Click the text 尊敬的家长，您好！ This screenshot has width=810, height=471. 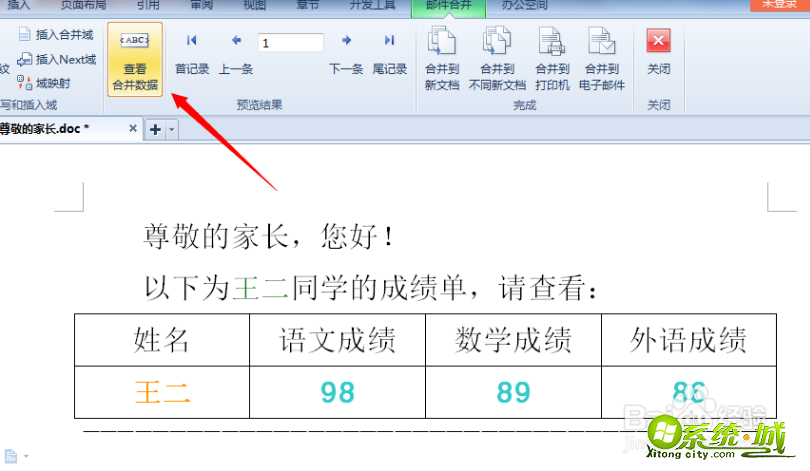[x=269, y=237]
